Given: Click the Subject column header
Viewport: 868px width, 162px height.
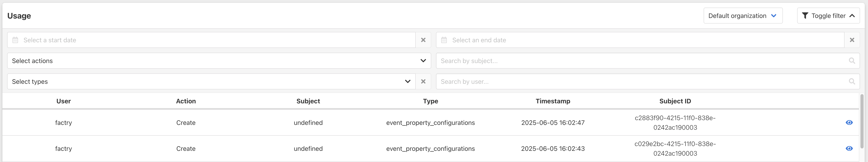Looking at the screenshot, I should pyautogui.click(x=308, y=101).
